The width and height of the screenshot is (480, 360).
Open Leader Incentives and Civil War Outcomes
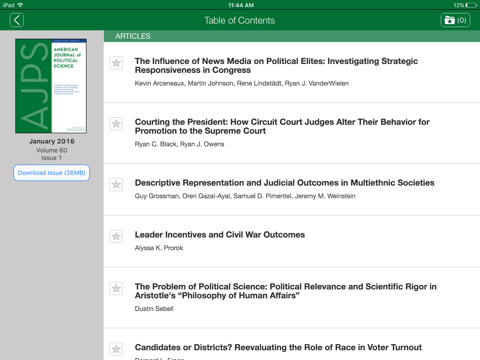click(x=220, y=235)
